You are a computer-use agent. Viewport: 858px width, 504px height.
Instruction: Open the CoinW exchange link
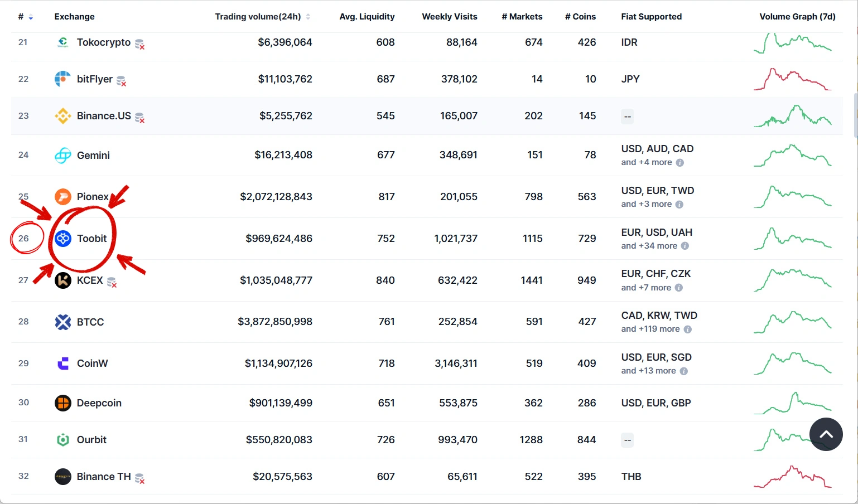coord(93,364)
